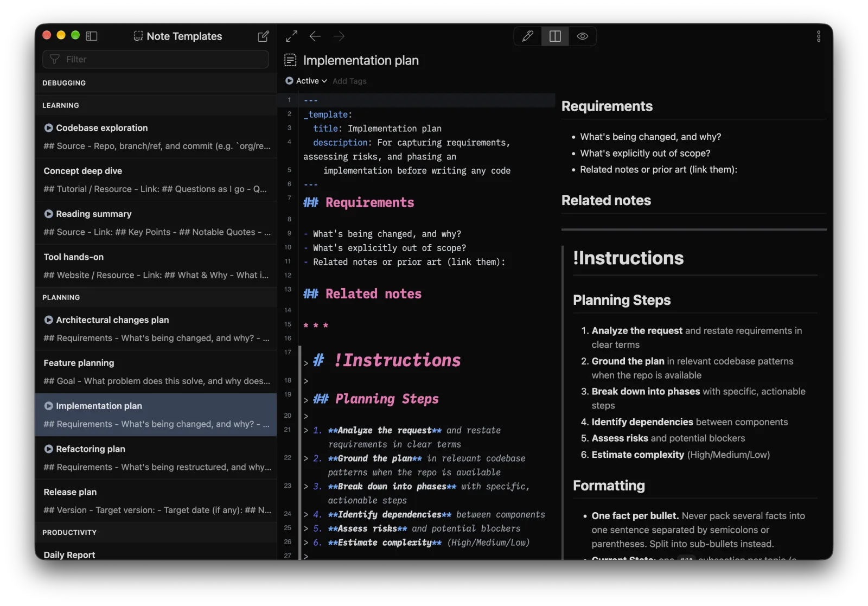Image resolution: width=868 pixels, height=606 pixels.
Task: Switch to preview-only mode with eye
Action: click(583, 36)
